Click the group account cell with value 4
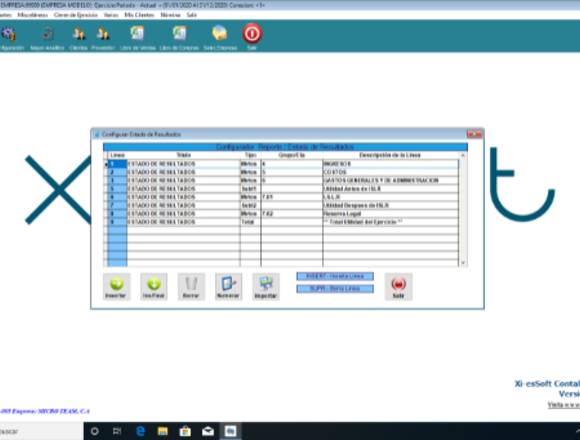 292,164
